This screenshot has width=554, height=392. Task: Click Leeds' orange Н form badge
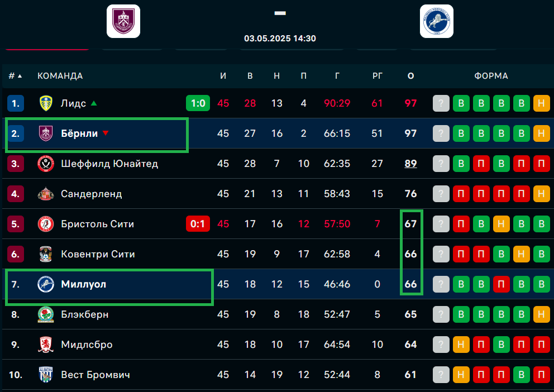pos(541,103)
